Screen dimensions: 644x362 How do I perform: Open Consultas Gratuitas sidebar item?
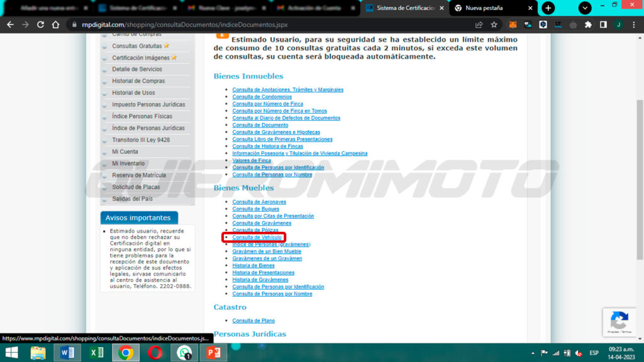(x=137, y=46)
